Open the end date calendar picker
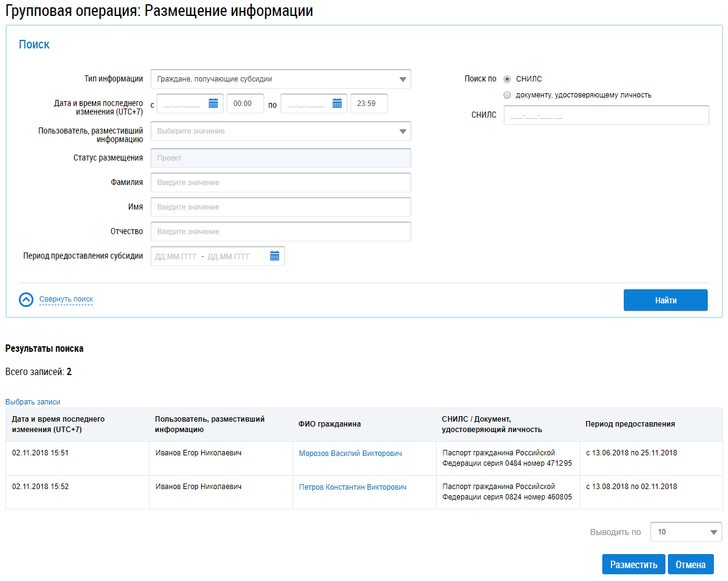This screenshot has width=728, height=581. 337,104
